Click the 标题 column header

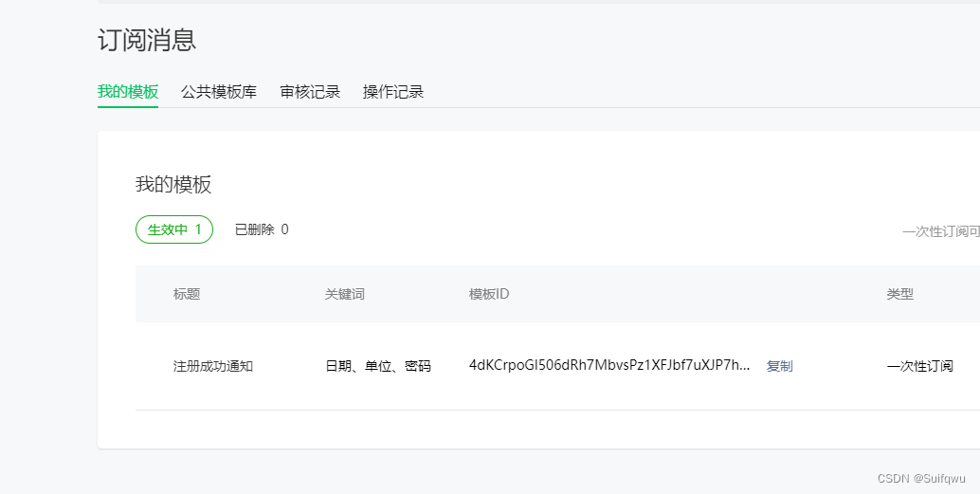tap(187, 294)
